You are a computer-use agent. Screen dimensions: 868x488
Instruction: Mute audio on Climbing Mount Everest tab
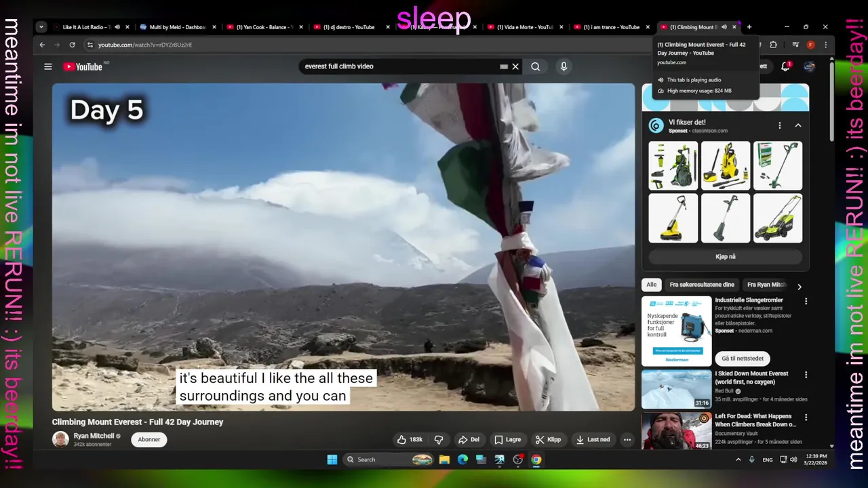point(724,27)
